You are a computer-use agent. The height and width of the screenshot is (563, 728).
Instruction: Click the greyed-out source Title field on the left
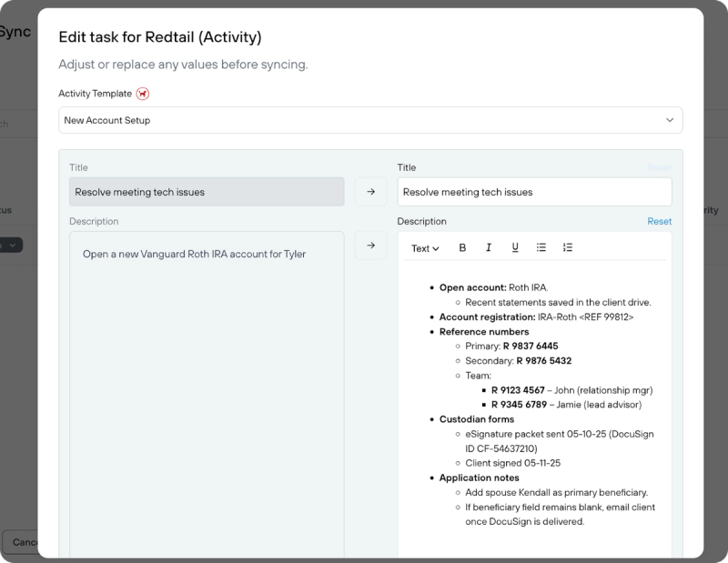tap(207, 192)
